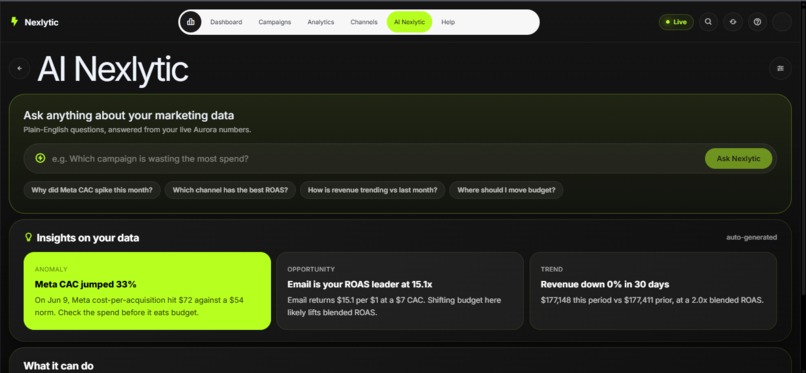Open the help question mark icon
Image resolution: width=806 pixels, height=373 pixels.
pyautogui.click(x=758, y=22)
